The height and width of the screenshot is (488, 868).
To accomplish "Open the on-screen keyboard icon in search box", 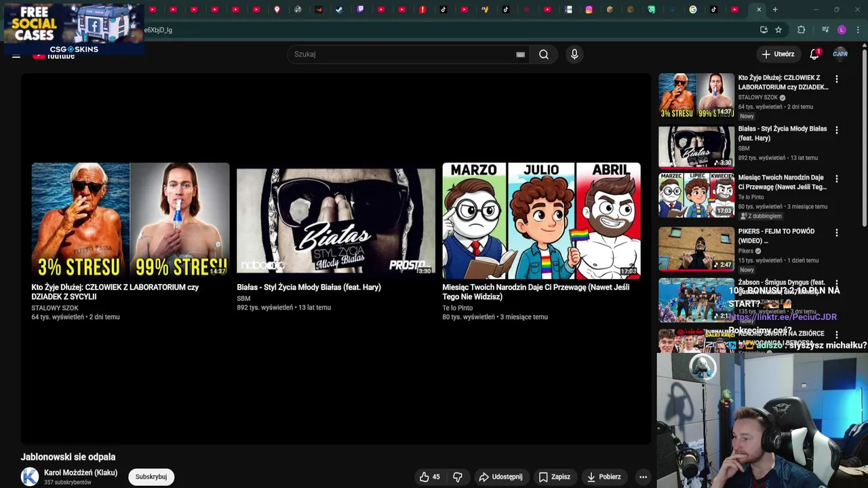I will click(520, 54).
